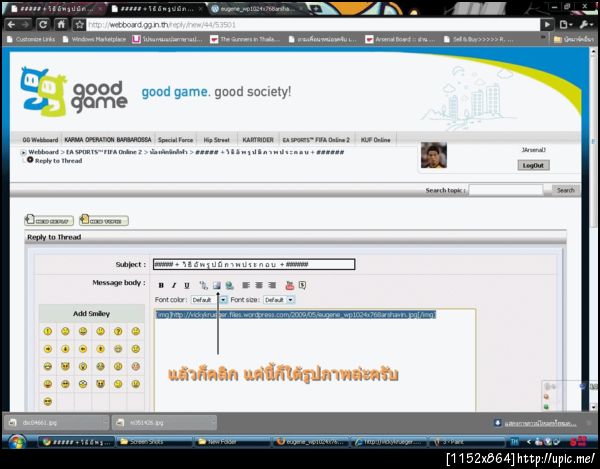
Task: Click the insert link chain icon
Action: pos(204,285)
